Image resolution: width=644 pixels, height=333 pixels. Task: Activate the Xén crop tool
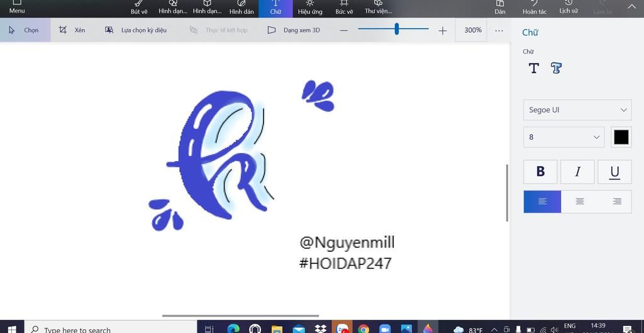click(x=72, y=30)
